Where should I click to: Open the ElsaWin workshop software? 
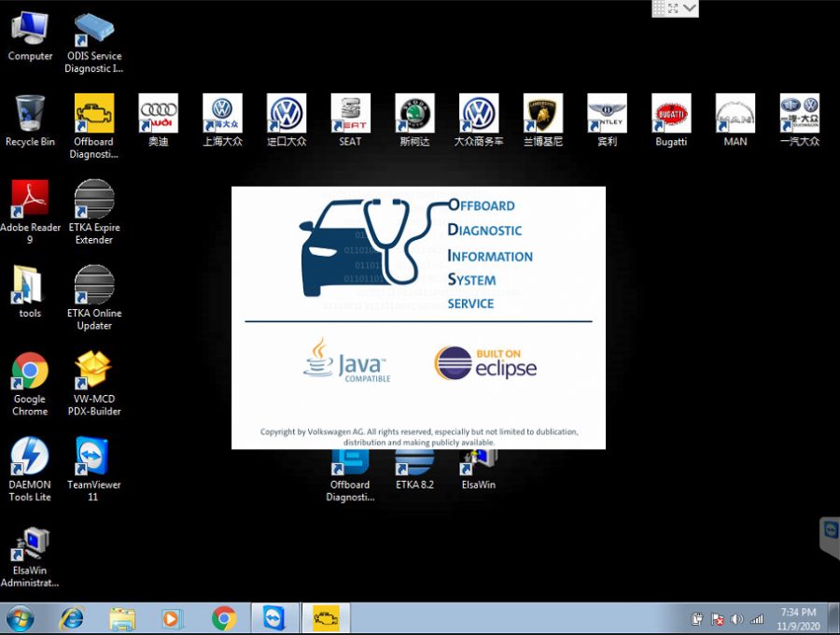point(477,462)
